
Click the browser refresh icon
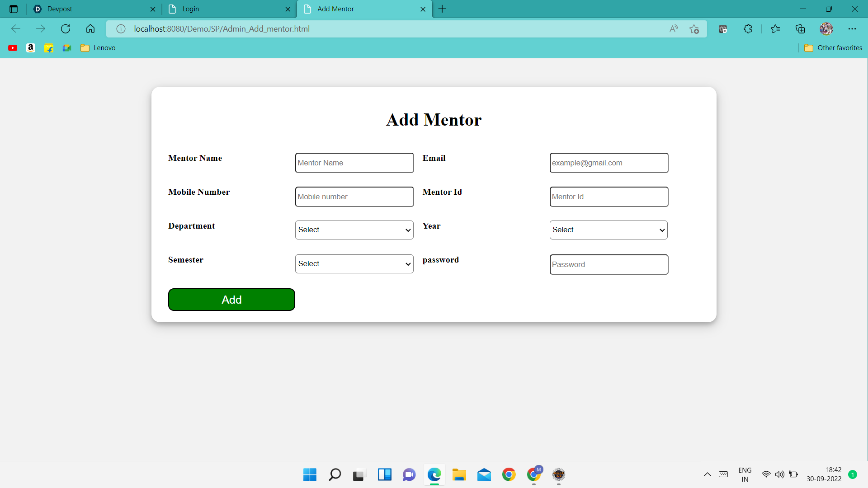pos(66,29)
